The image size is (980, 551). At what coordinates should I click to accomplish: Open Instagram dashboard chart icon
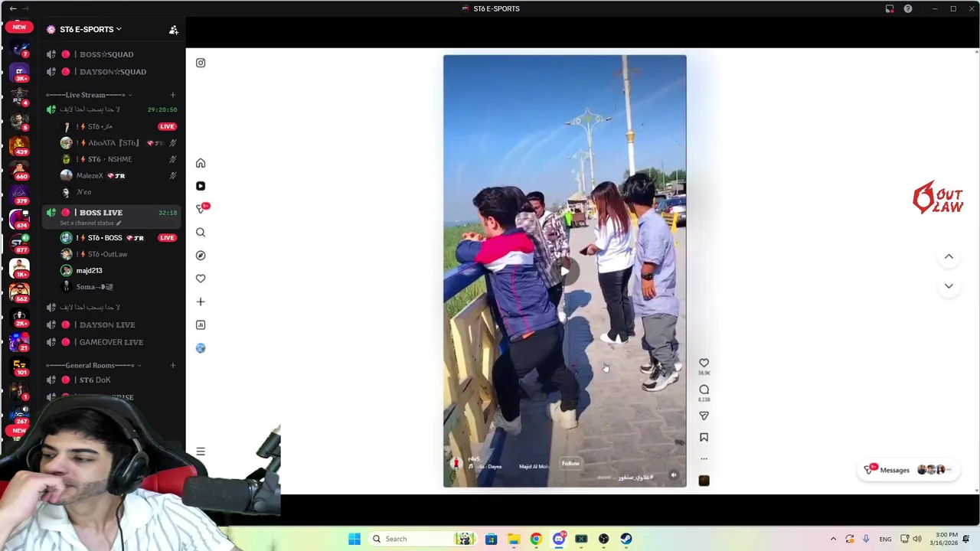coord(201,324)
